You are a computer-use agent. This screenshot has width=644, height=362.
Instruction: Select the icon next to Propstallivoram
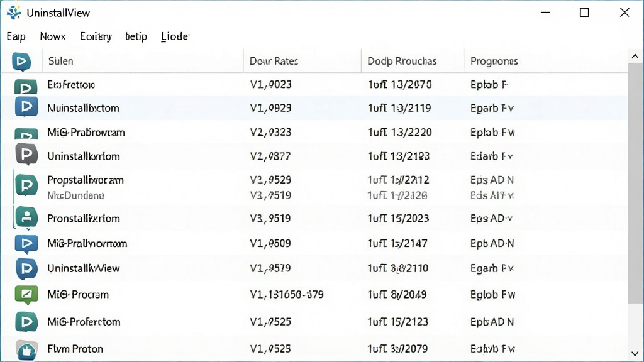click(x=26, y=185)
